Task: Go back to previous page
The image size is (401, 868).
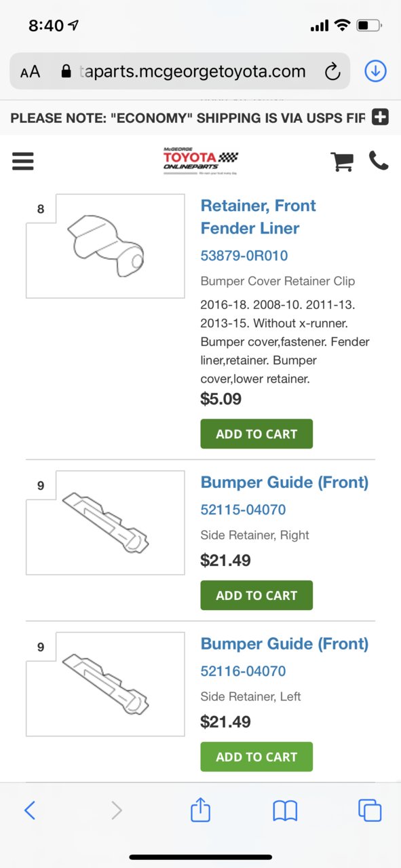Action: point(30,810)
